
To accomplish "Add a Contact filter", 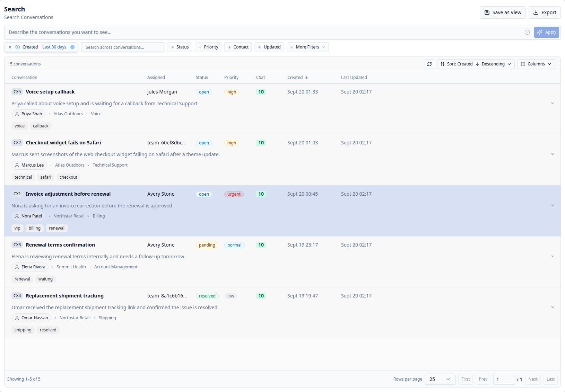I will point(238,47).
